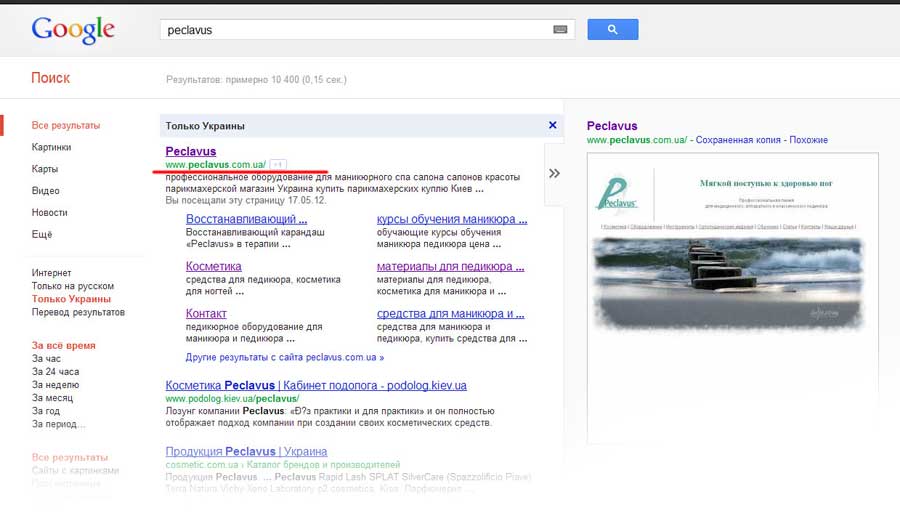This screenshot has height=513, width=900.
Task: Collapse the preview panel with double chevron
Action: 554,173
